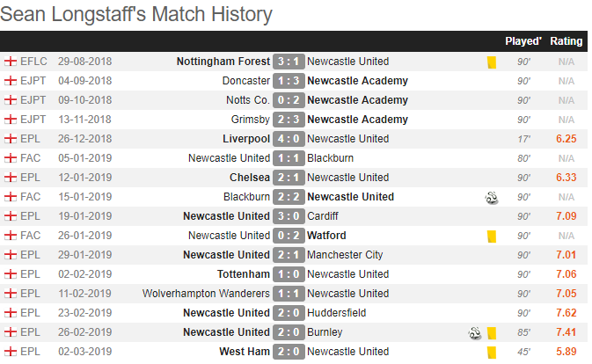Viewport: 592px width, 364px height.
Task: Click the yellow card icon in the Nottingham Forest row
Action: pyautogui.click(x=492, y=62)
